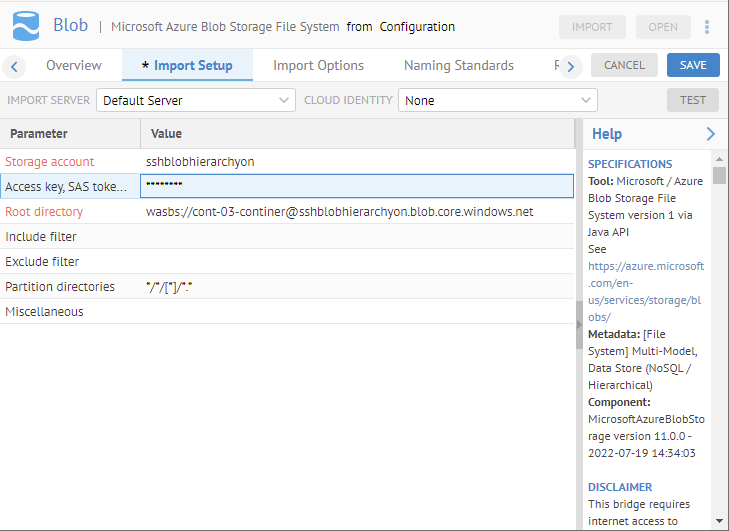The height and width of the screenshot is (531, 729).
Task: Click the Cancel button
Action: point(624,66)
